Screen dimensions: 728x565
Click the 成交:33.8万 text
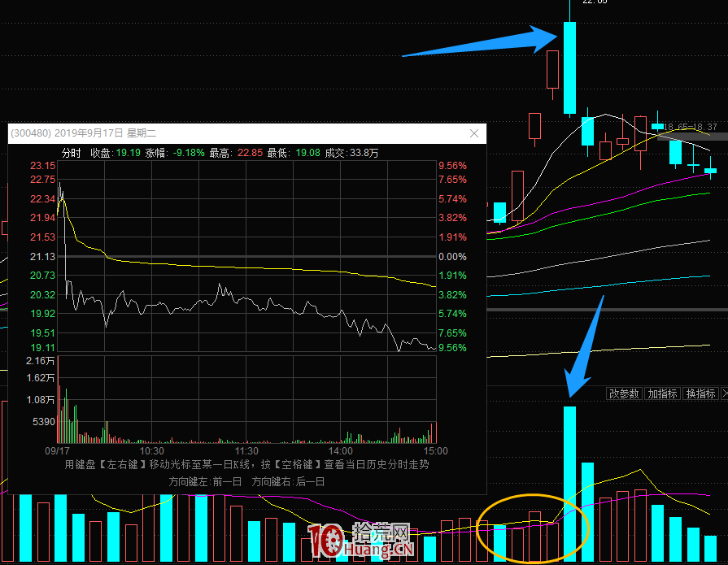coord(351,153)
